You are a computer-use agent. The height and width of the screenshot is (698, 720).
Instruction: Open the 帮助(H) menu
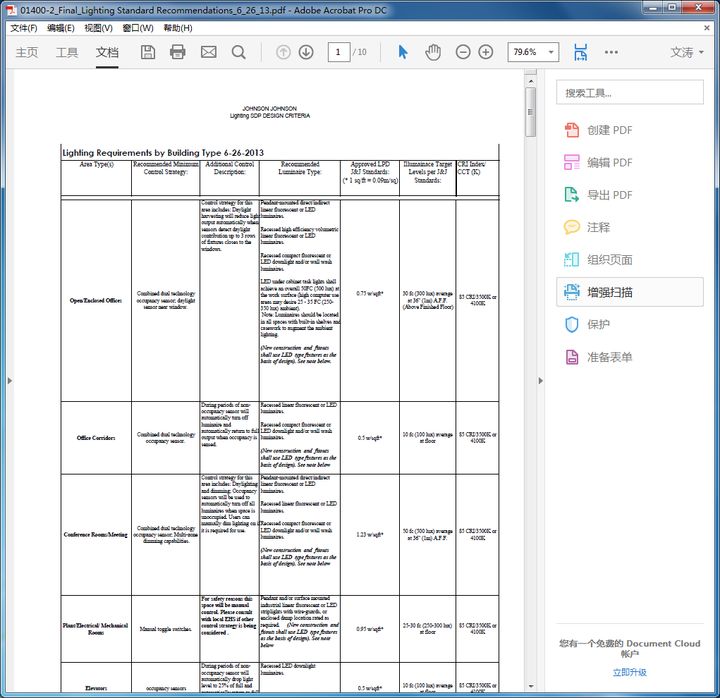tap(178, 28)
